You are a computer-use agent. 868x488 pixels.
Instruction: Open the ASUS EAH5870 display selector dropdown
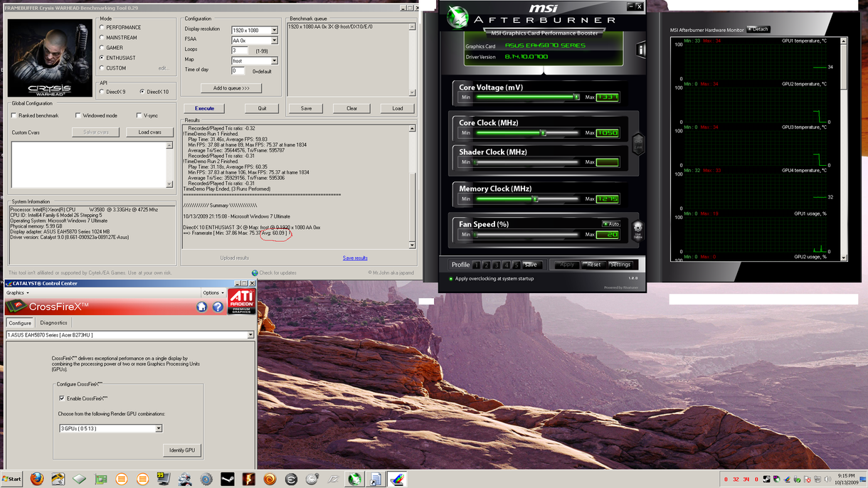click(250, 334)
